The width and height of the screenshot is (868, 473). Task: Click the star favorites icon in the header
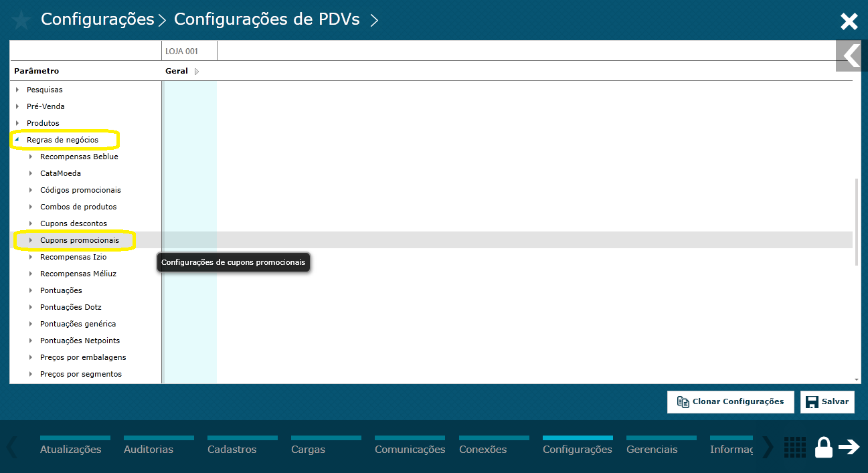click(20, 20)
